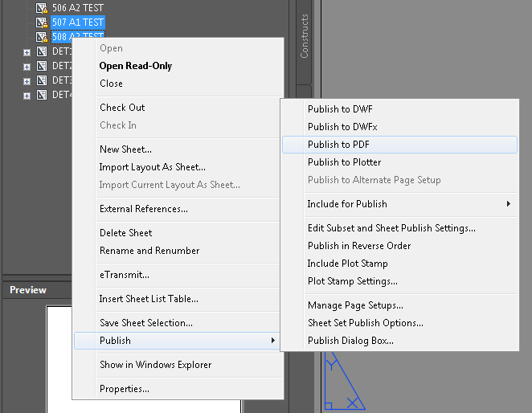Expand the second DET tree node

click(27, 67)
